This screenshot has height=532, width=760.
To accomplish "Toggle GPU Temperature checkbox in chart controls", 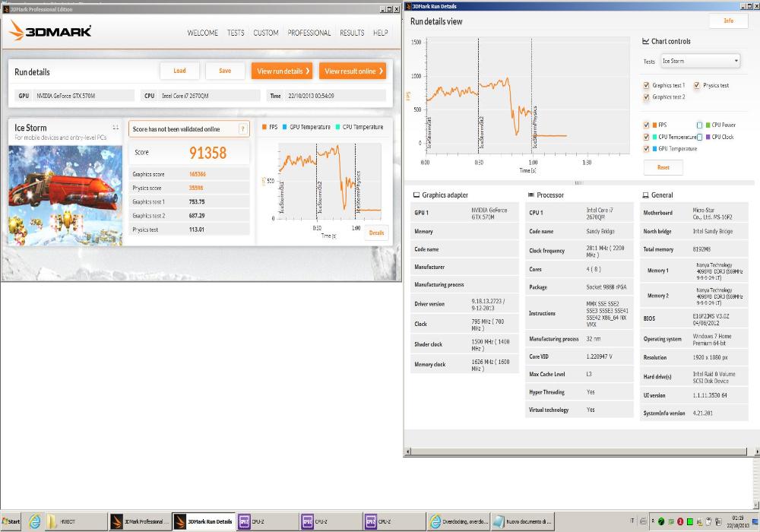I will pyautogui.click(x=646, y=149).
